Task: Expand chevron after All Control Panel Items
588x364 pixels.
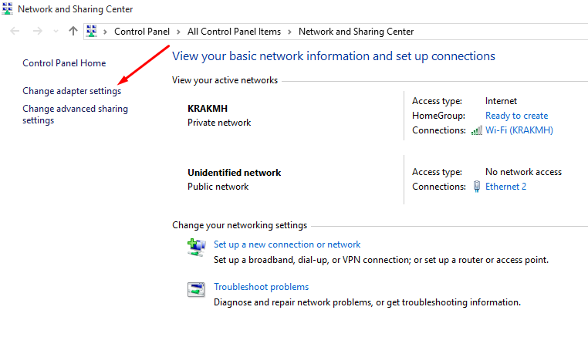Action: click(x=289, y=32)
